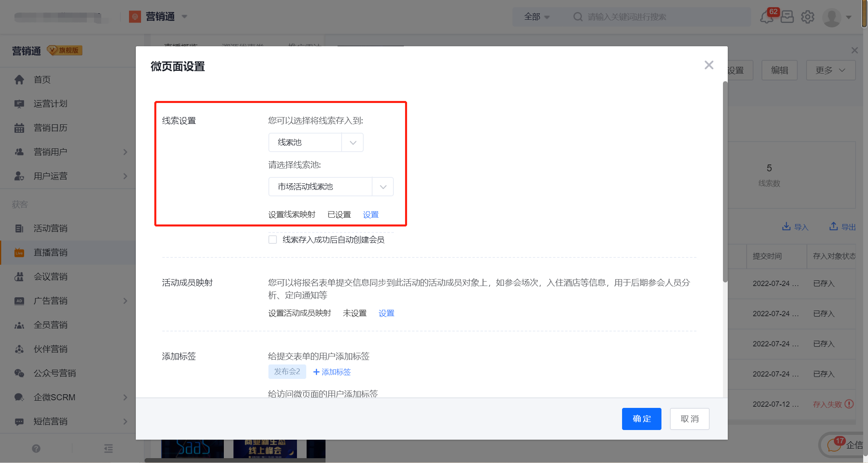
Task: Click the 2022-07-12 submission time cell
Action: 776,404
